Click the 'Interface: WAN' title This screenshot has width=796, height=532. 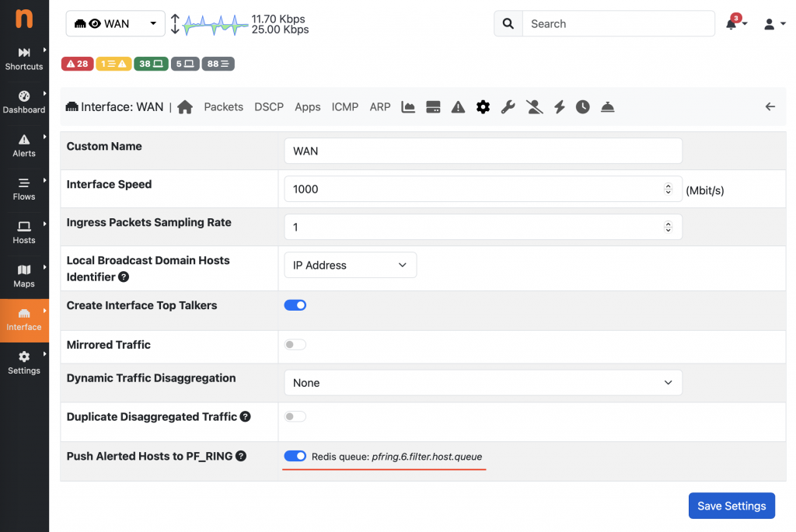coord(122,107)
